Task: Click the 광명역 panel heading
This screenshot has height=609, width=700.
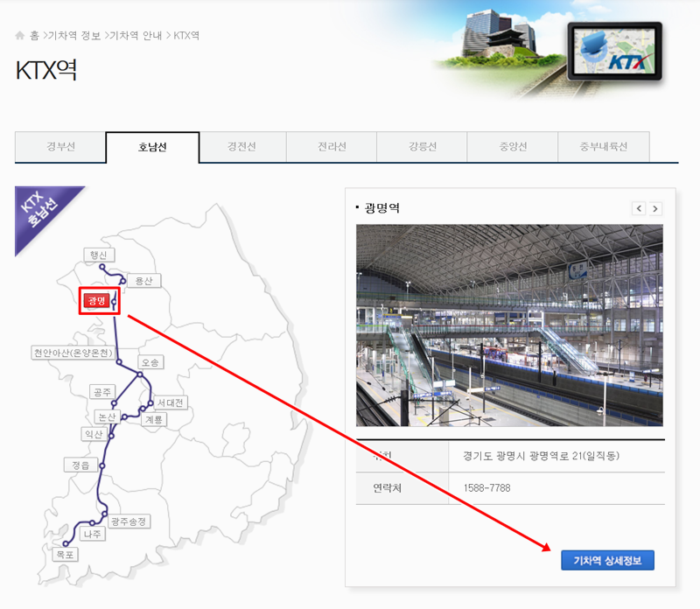Action: pyautogui.click(x=381, y=208)
